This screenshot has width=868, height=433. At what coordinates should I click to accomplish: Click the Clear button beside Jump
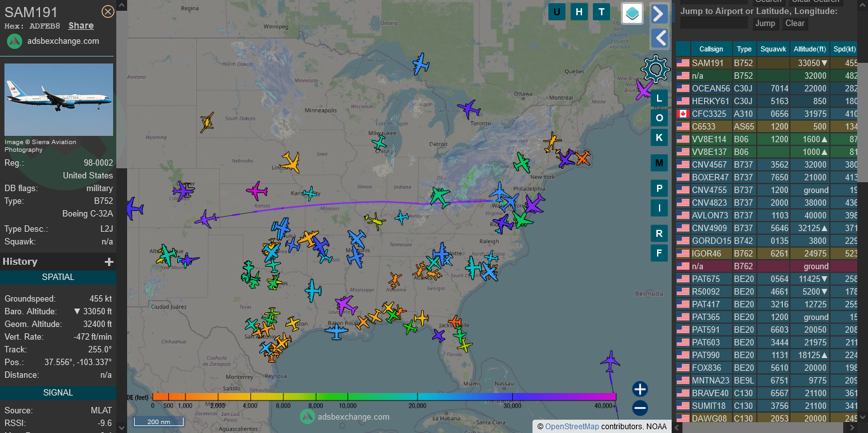[795, 23]
